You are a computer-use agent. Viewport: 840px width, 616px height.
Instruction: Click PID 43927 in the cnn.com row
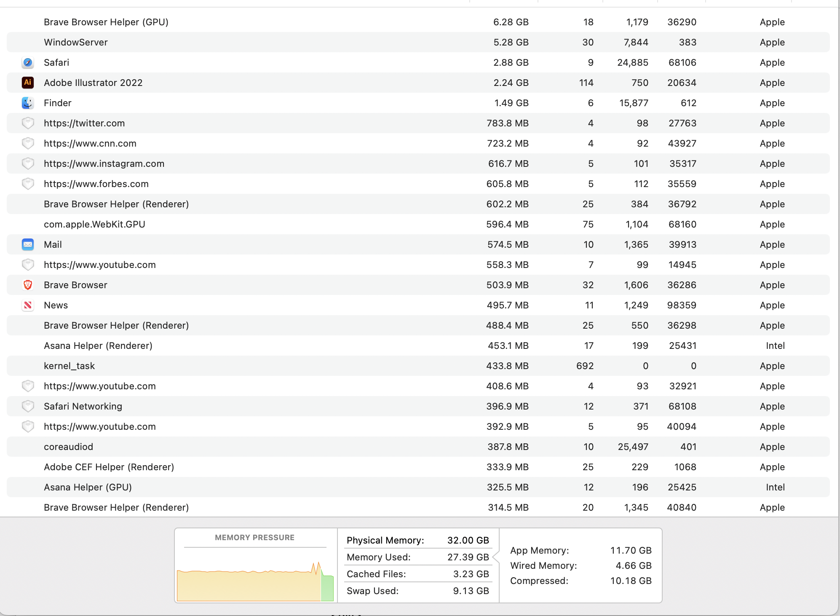pos(682,143)
